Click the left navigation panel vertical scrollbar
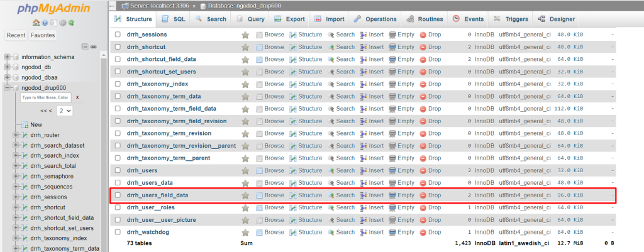The height and width of the screenshot is (252, 644). (x=104, y=152)
